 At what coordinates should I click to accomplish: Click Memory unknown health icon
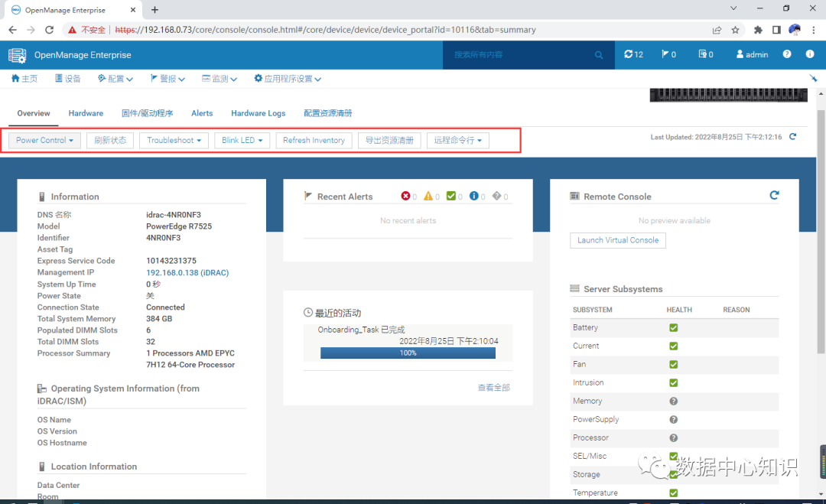673,402
